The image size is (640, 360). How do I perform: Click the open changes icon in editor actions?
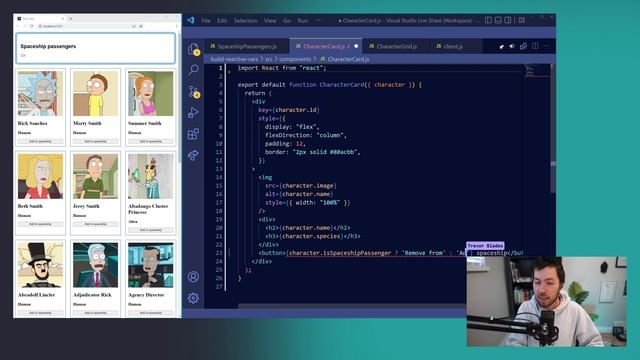(523, 47)
